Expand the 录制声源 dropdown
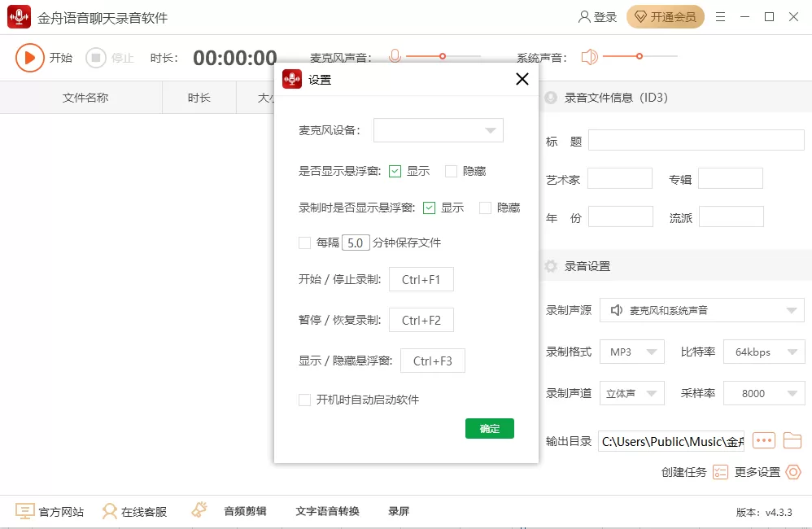The height and width of the screenshot is (529, 812). tap(702, 310)
